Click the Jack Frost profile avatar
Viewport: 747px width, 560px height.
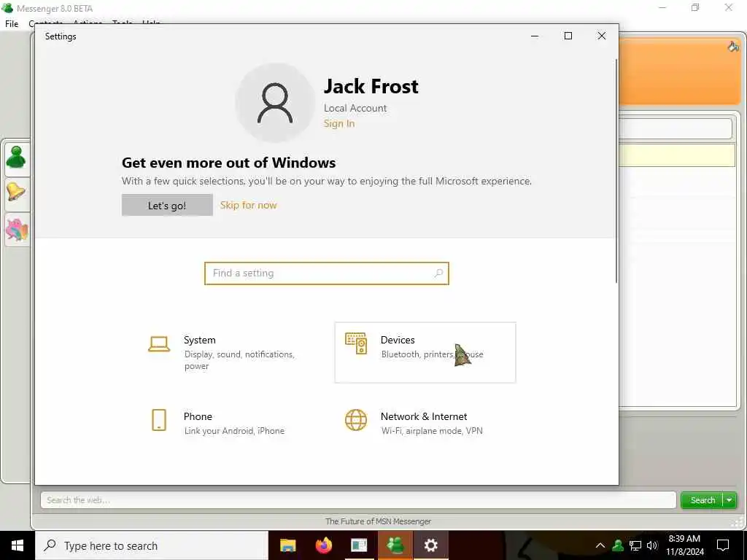pyautogui.click(x=275, y=103)
